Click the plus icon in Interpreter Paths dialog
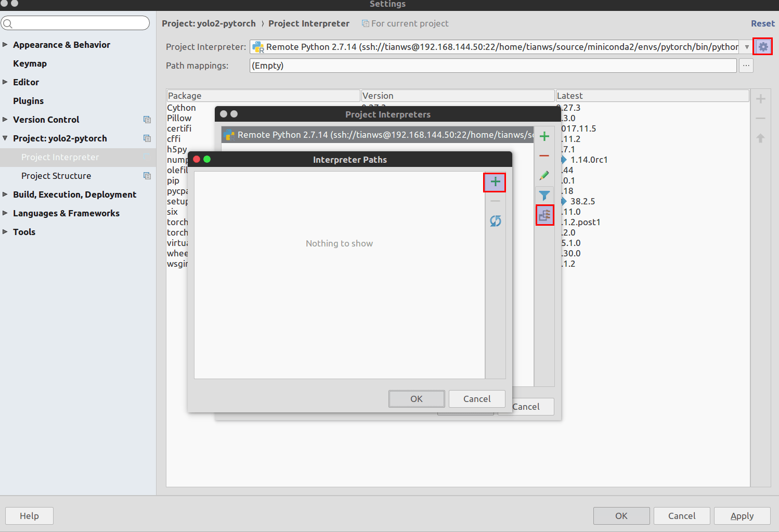This screenshot has width=779, height=532. (x=495, y=182)
